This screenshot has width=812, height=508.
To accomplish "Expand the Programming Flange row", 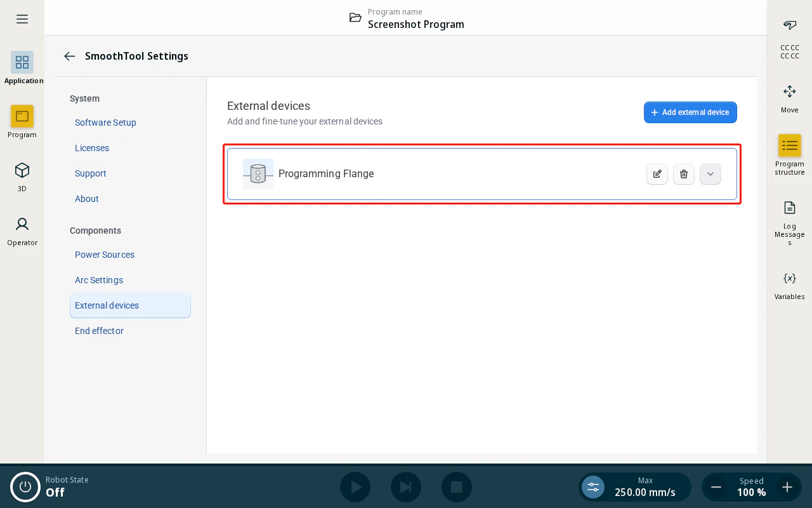I will pyautogui.click(x=710, y=174).
